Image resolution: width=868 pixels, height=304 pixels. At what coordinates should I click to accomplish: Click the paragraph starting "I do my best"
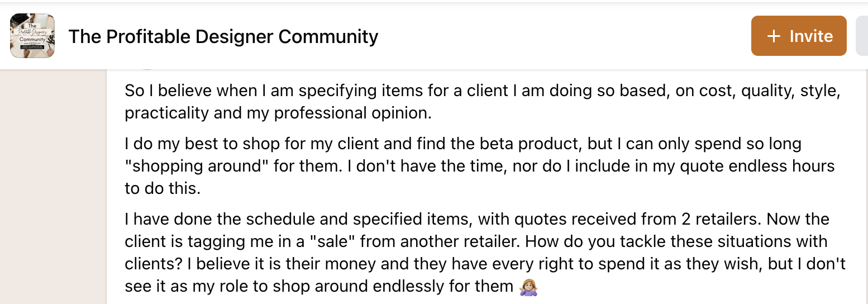click(480, 166)
